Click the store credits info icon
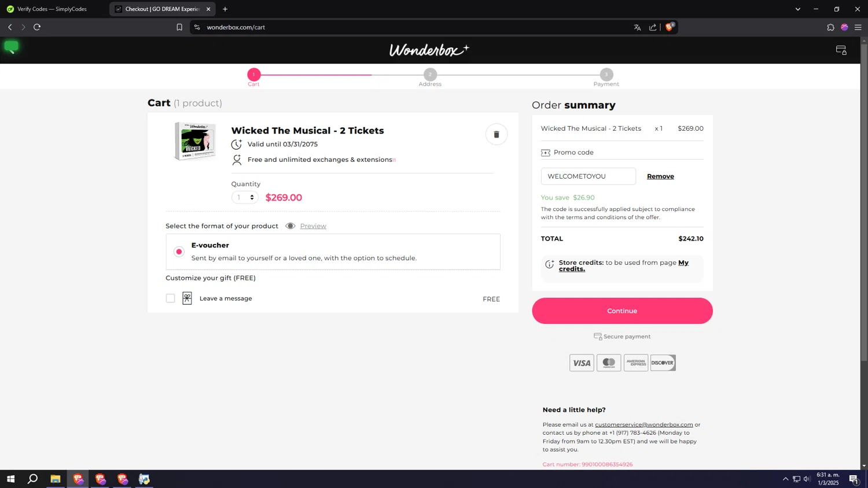This screenshot has width=868, height=488. click(549, 264)
